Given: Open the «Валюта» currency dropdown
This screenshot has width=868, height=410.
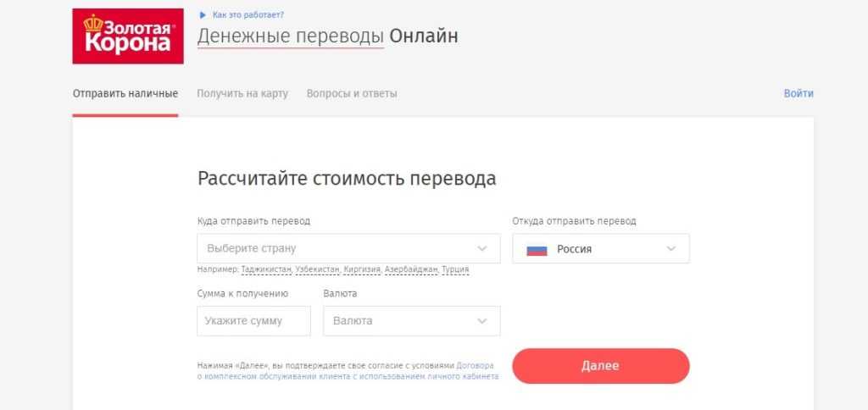Looking at the screenshot, I should [412, 321].
